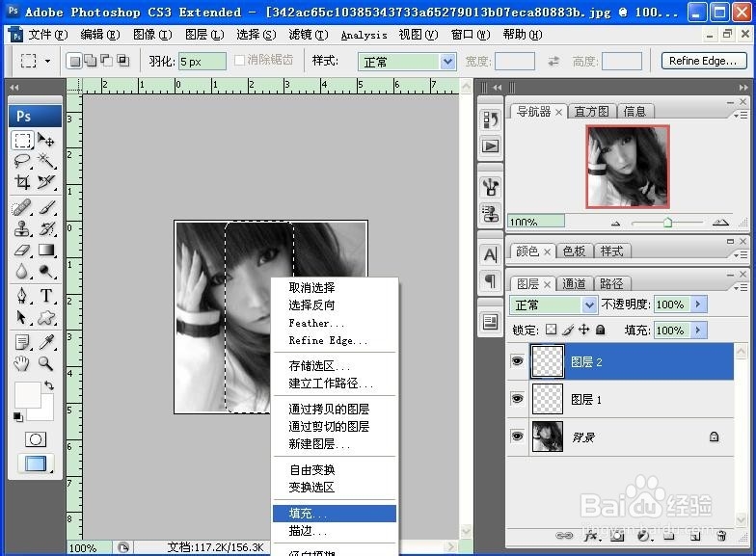Viewport: 756px width, 556px height.
Task: Switch to the 通道 tab
Action: (x=574, y=283)
